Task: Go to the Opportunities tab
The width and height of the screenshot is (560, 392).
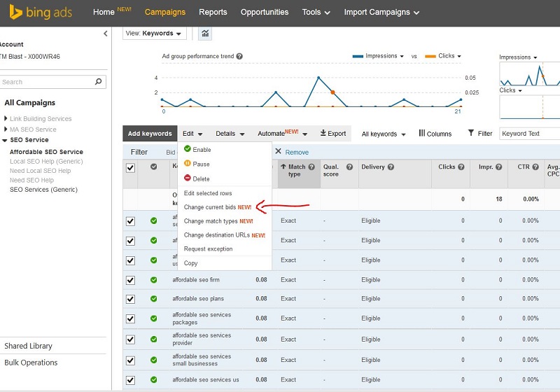Action: 265,12
